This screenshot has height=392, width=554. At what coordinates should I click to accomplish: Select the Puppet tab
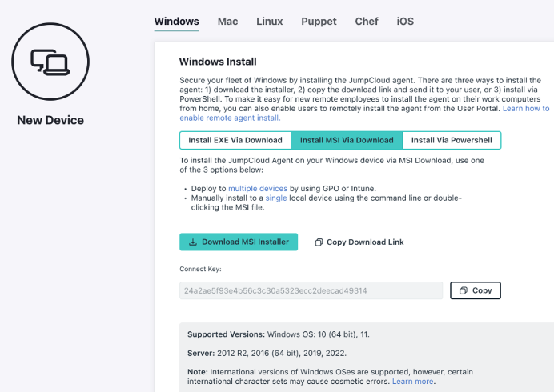click(319, 22)
